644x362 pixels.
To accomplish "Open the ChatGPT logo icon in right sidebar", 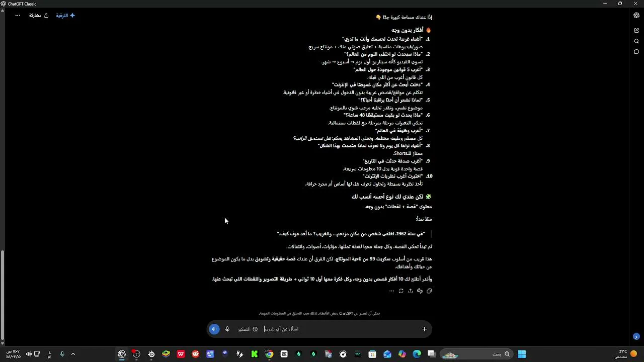I will pos(636,16).
